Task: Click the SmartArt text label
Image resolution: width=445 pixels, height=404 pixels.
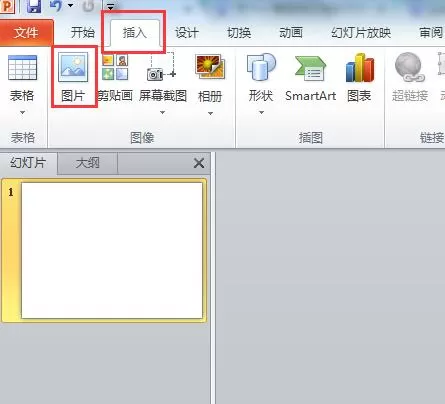Action: 311,96
